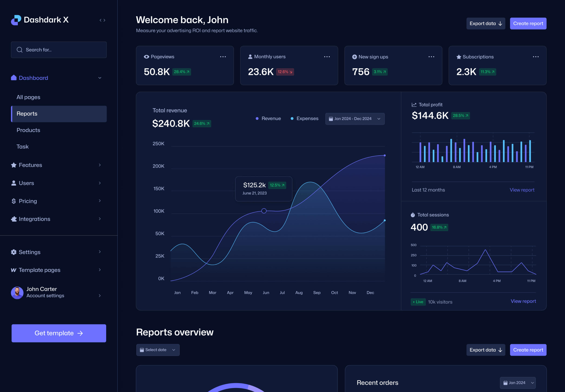Toggle the Expenses legend indicator

(x=292, y=118)
